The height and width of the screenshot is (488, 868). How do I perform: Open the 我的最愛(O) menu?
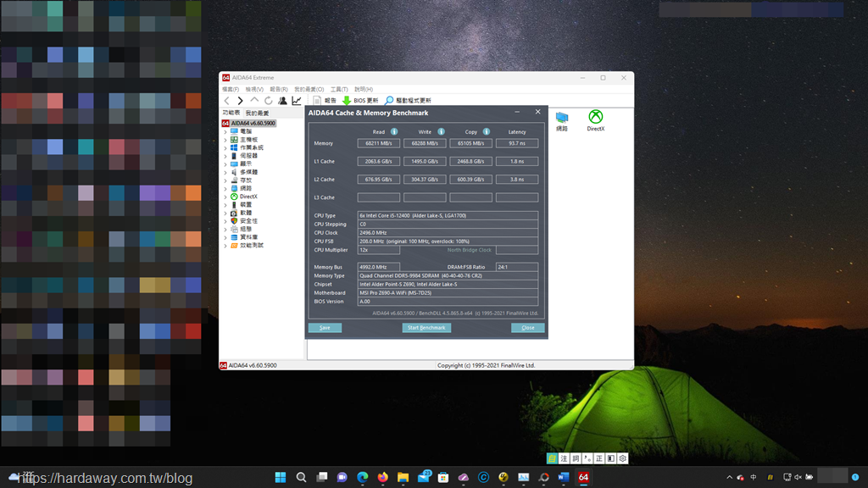point(309,89)
